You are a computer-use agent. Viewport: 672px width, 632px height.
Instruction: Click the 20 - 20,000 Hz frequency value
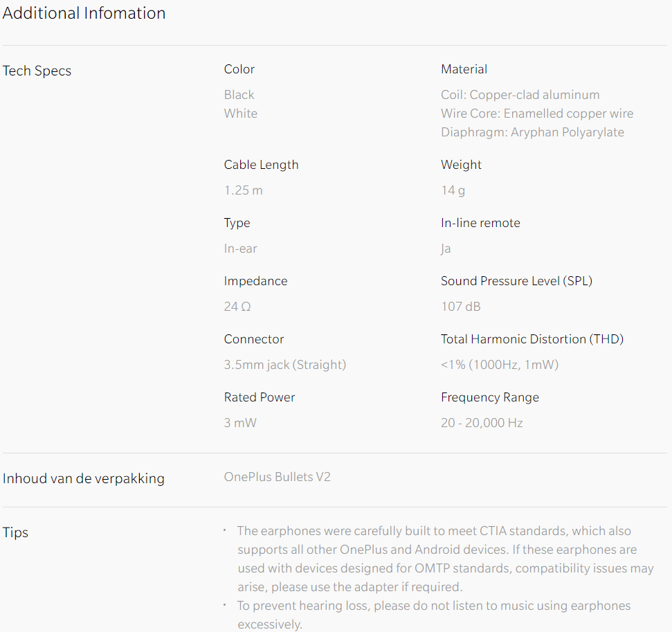[481, 423]
